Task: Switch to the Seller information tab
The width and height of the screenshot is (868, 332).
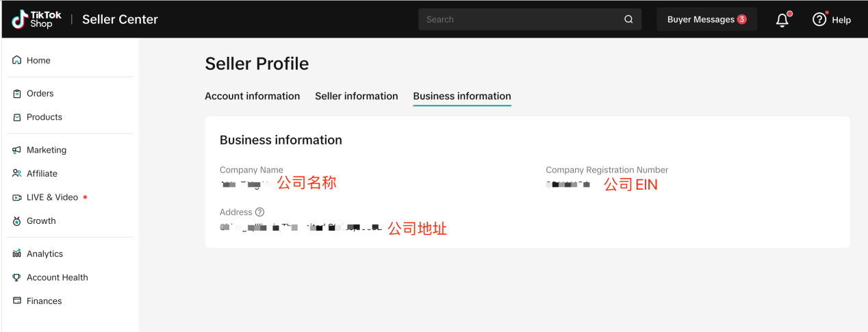Action: pos(356,97)
